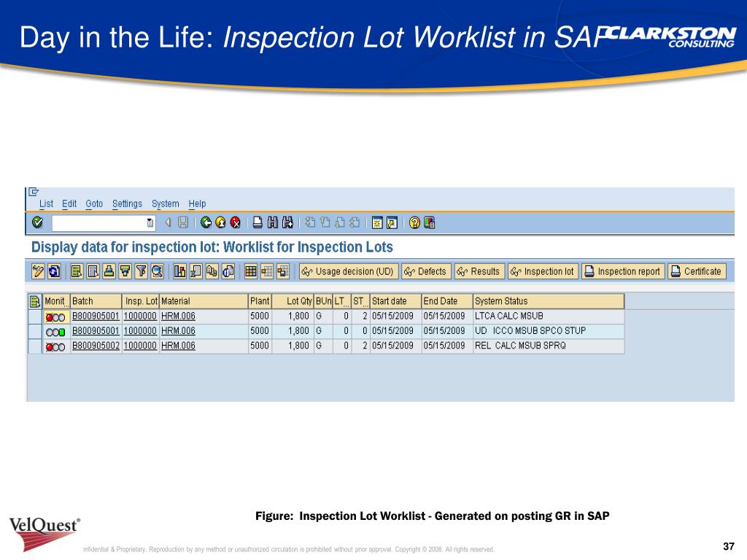747x560 pixels.
Task: Select the row with status LTCA CALC MSUB
Action: pyautogui.click(x=36, y=316)
